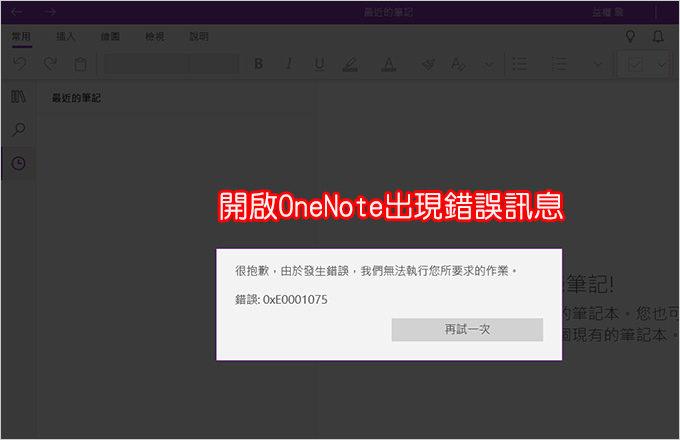680x440 pixels.
Task: Expand the paragraph options chevron
Action: [x=598, y=65]
